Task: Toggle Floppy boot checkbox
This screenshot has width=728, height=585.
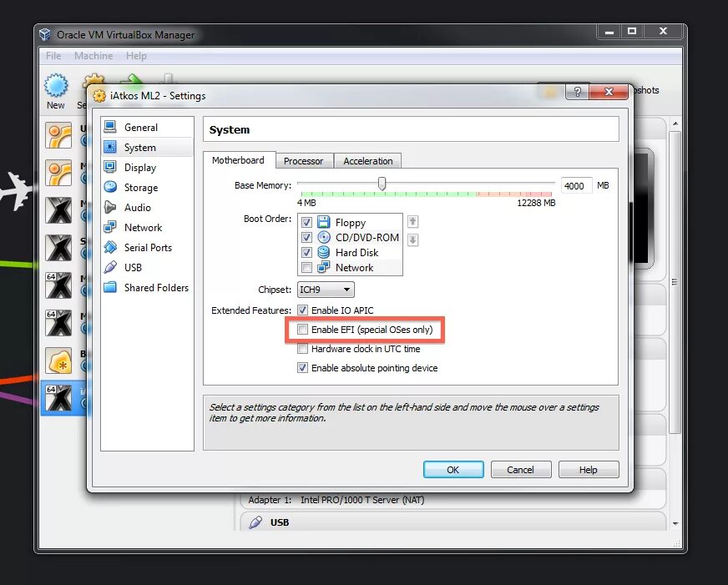Action: [x=306, y=222]
